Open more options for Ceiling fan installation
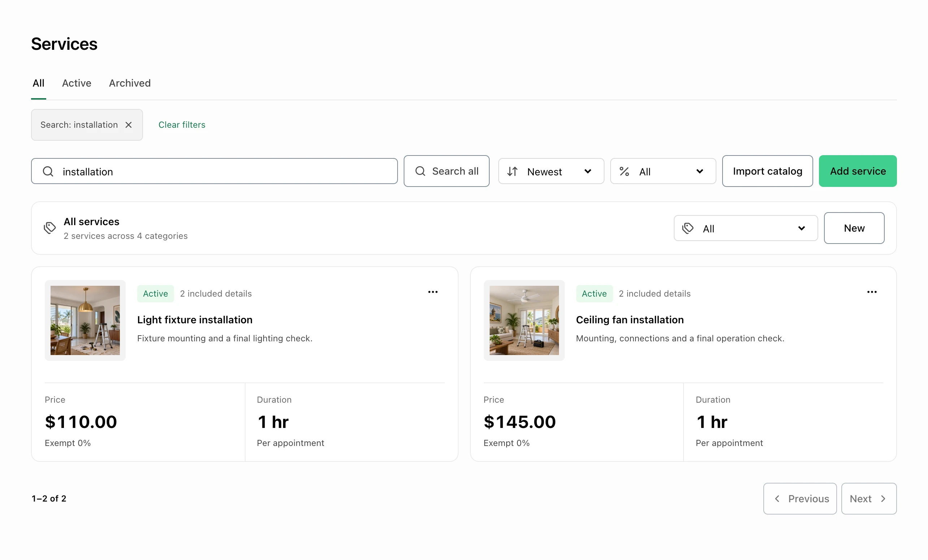 click(872, 292)
